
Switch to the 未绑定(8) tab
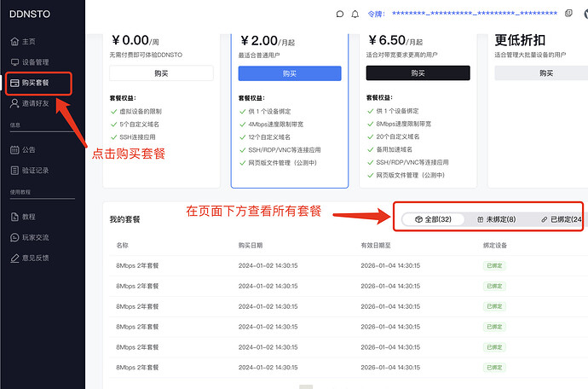click(496, 219)
